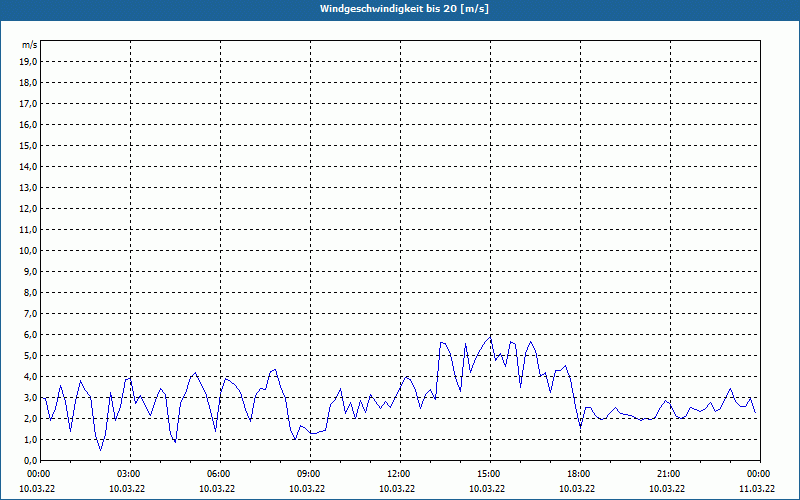The height and width of the screenshot is (500, 800).
Task: Select the '10.03.22' date under the first 00:00
Action: (x=37, y=489)
